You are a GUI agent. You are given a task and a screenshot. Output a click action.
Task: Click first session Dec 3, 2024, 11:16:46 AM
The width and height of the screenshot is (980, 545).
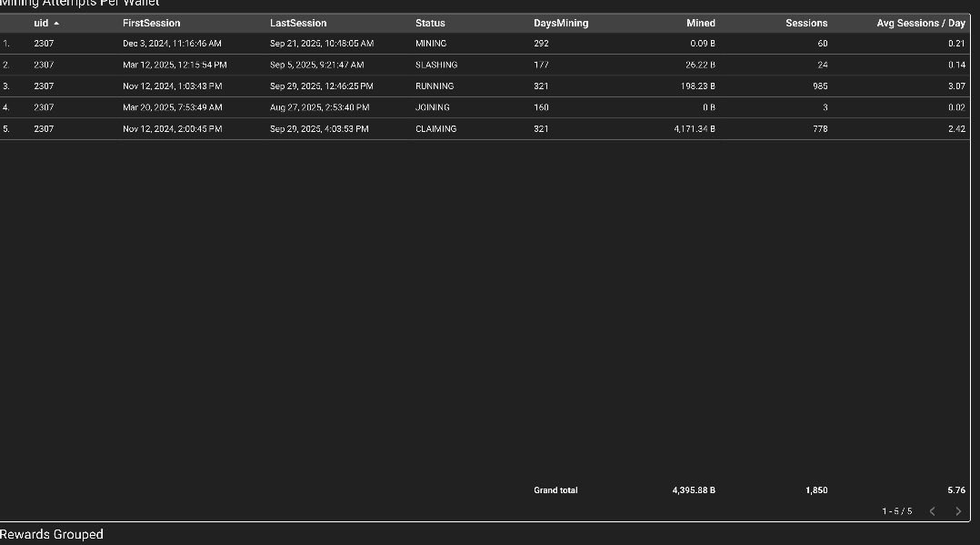[x=172, y=44]
